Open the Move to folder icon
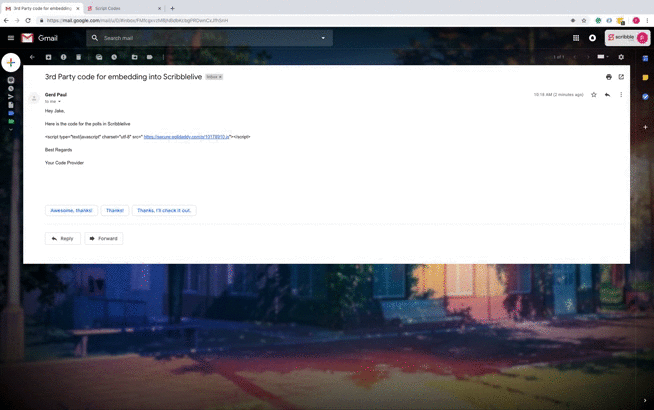The height and width of the screenshot is (410, 654). [x=134, y=57]
